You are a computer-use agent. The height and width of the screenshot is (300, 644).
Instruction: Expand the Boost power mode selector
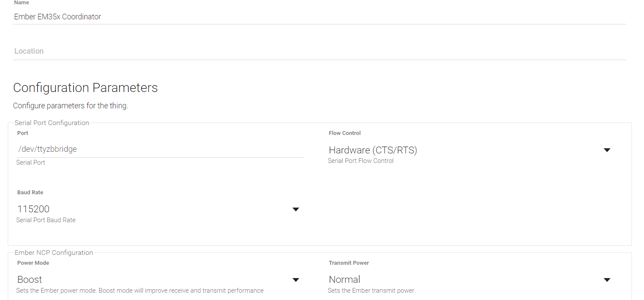click(x=30, y=280)
